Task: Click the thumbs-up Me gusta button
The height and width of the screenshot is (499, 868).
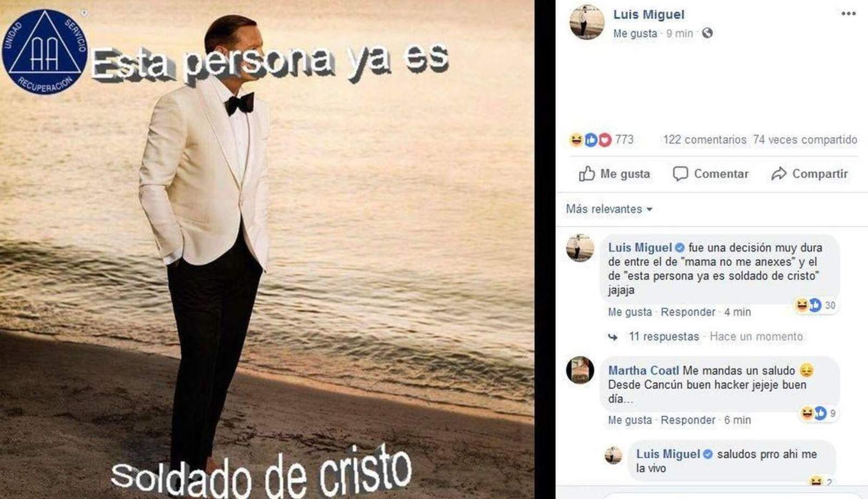Action: click(x=614, y=174)
